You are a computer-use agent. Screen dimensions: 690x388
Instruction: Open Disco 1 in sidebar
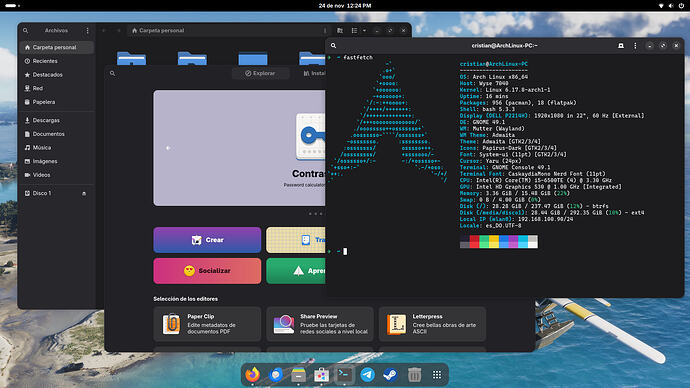(x=56, y=193)
